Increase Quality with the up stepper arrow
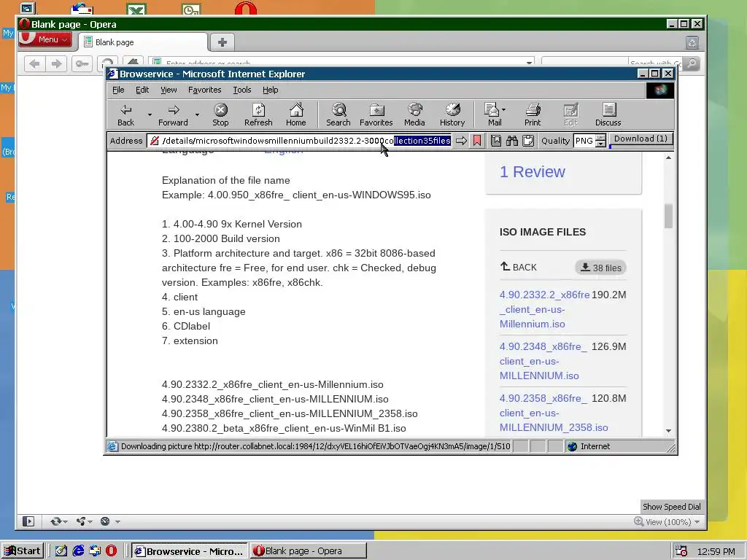This screenshot has width=747, height=560. [601, 137]
